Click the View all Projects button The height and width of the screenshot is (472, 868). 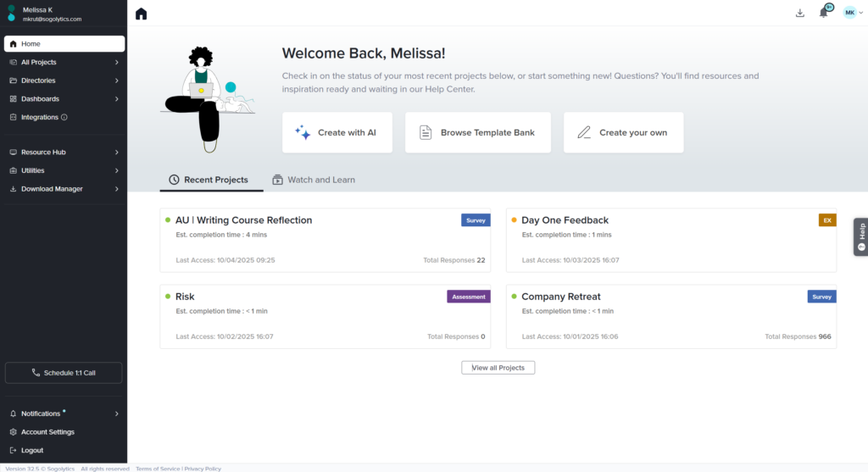coord(498,368)
